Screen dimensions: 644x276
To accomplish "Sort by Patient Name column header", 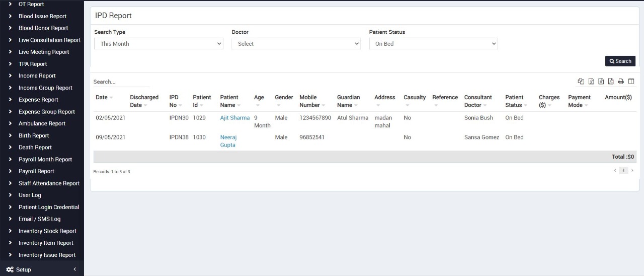I will 230,101.
